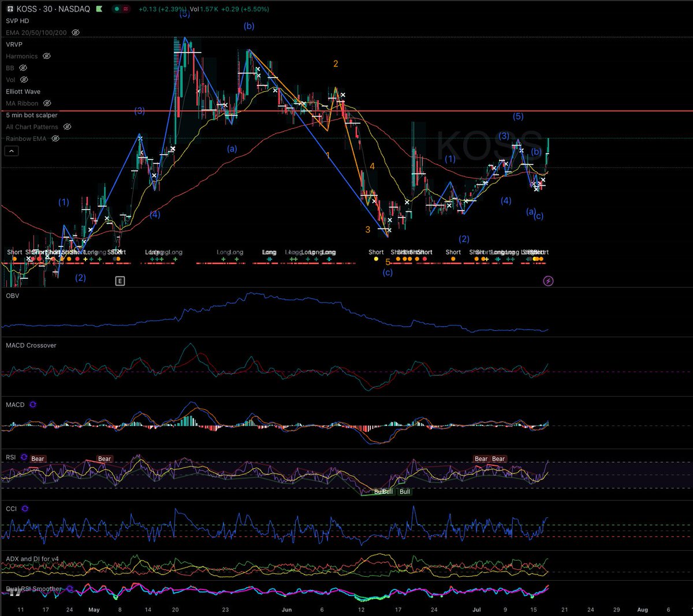
Task: Click the Dual RSI Smoother label
Action: 34,589
